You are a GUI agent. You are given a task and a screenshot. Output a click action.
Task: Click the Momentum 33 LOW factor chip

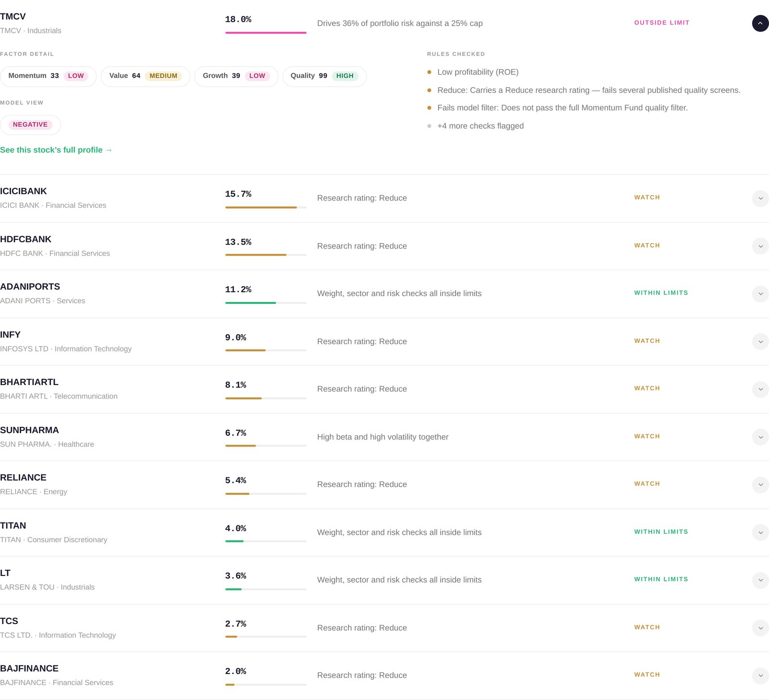pyautogui.click(x=48, y=76)
